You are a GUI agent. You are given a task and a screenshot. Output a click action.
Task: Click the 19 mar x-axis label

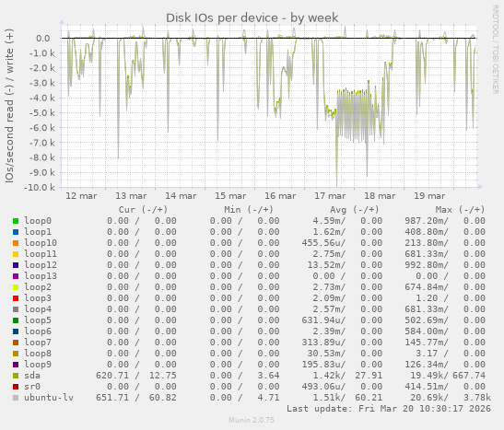pyautogui.click(x=429, y=196)
